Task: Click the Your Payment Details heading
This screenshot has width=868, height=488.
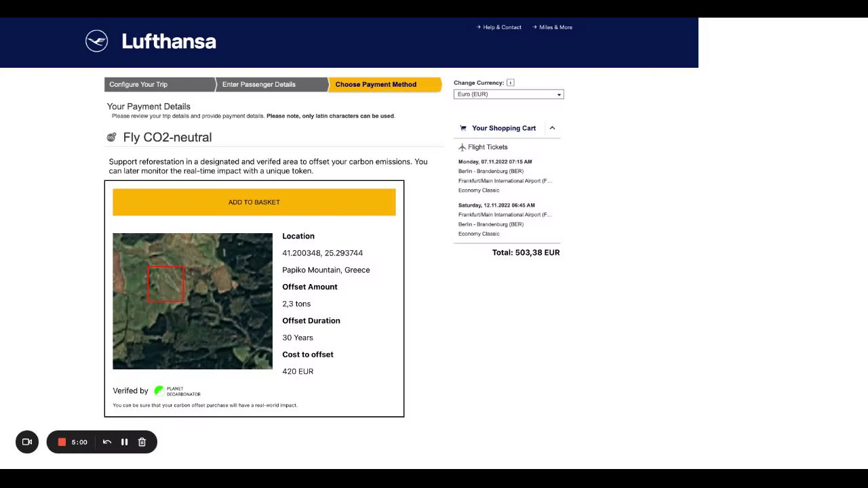Action: click(149, 106)
